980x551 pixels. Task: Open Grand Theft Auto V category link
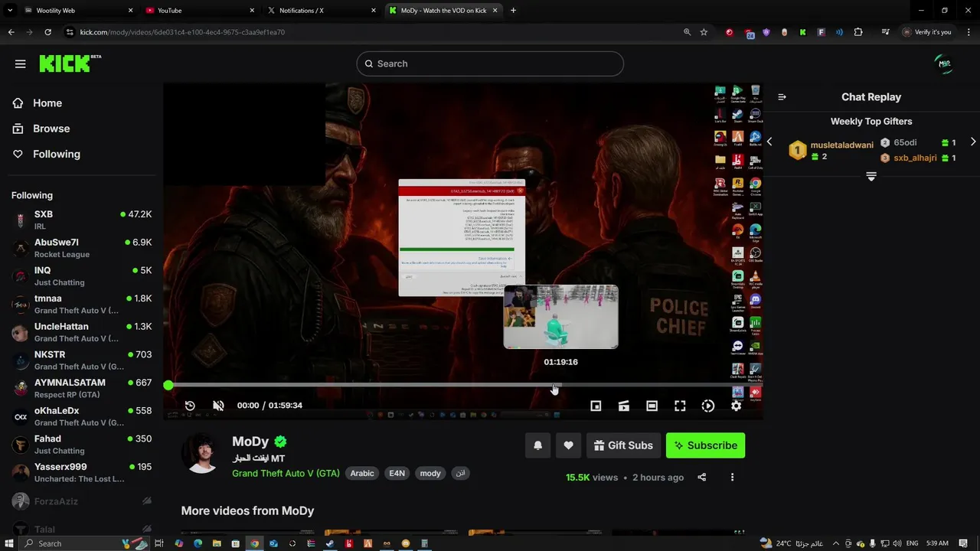(286, 474)
